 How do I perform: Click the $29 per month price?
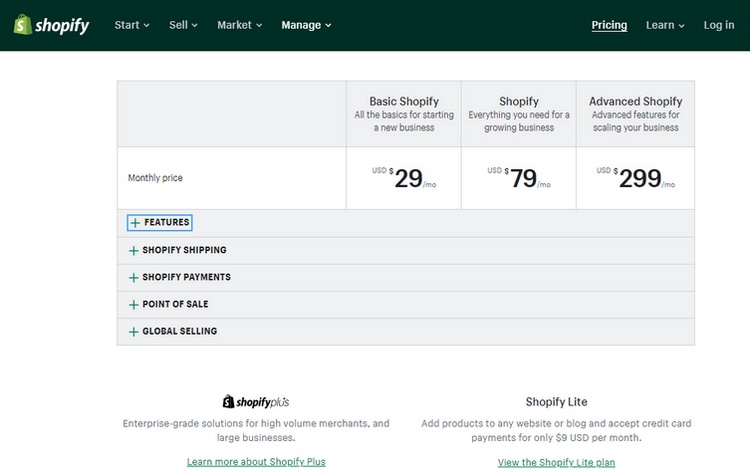coord(404,178)
